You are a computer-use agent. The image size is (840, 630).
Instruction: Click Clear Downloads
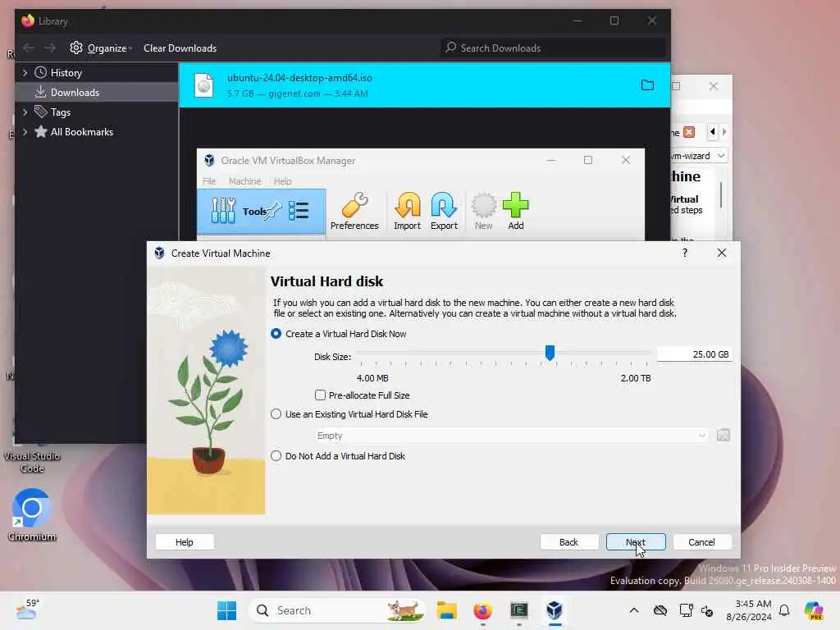[180, 48]
